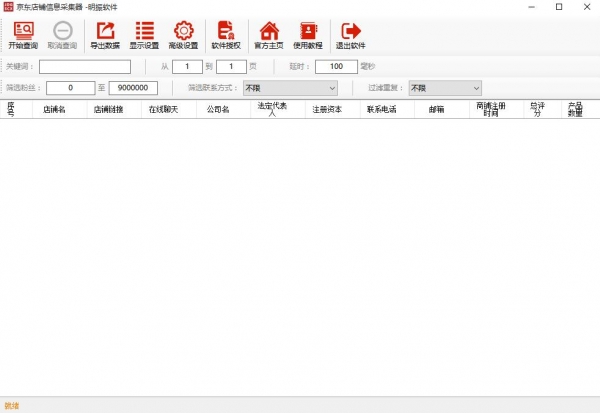Click the end page number field
The height and width of the screenshot is (413, 600).
231,67
